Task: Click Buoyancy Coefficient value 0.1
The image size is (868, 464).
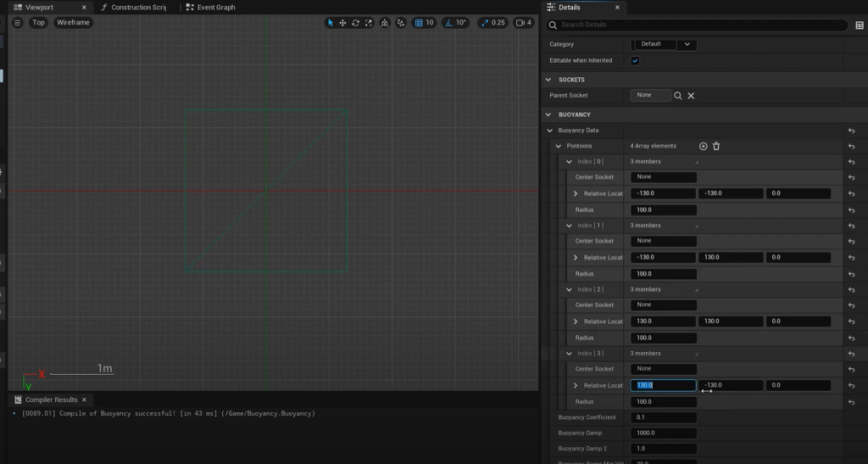Action: 664,417
